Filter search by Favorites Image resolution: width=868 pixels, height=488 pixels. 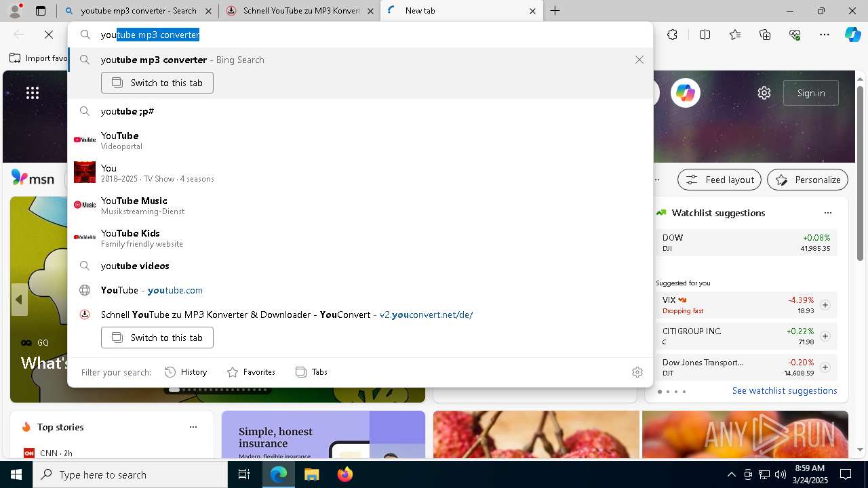[x=251, y=371]
